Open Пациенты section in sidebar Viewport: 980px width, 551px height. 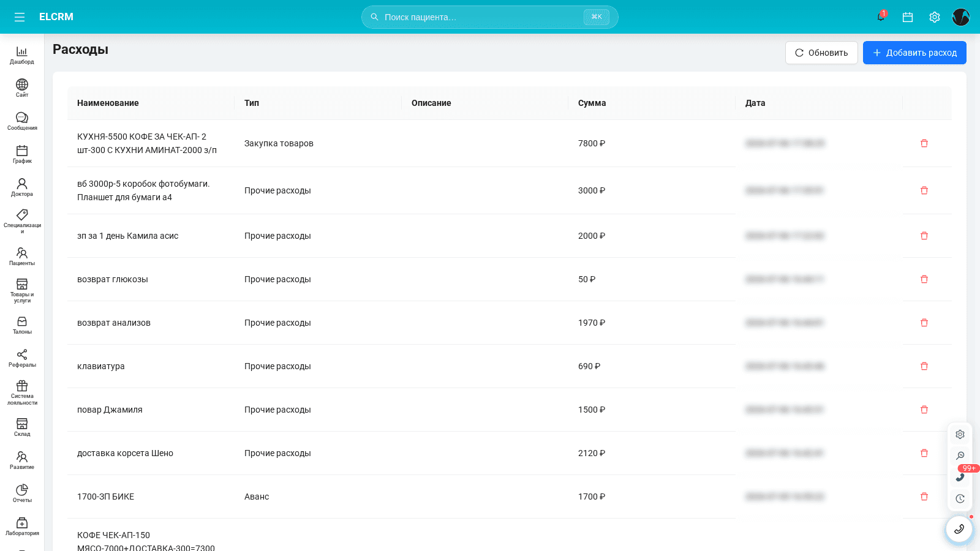(x=22, y=257)
